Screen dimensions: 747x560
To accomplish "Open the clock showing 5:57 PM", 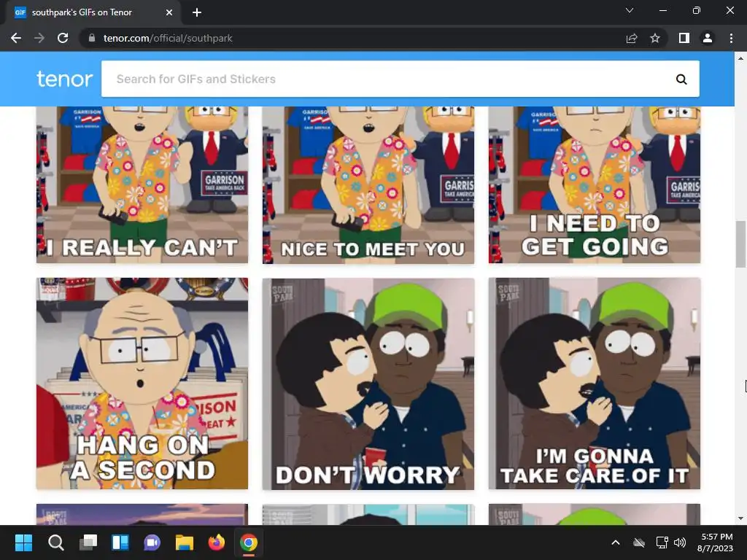I will tap(715, 542).
